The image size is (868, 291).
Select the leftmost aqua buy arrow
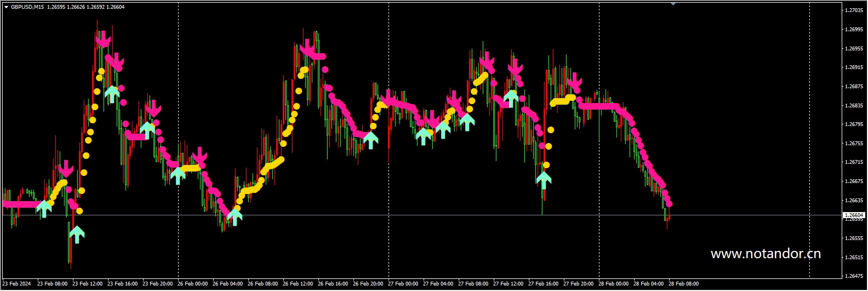pos(44,209)
